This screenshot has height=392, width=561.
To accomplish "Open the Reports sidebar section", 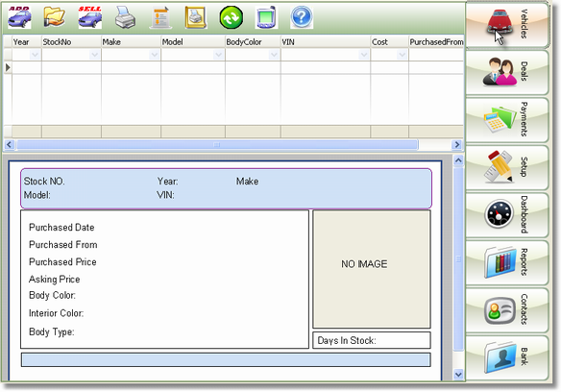I will [x=507, y=262].
